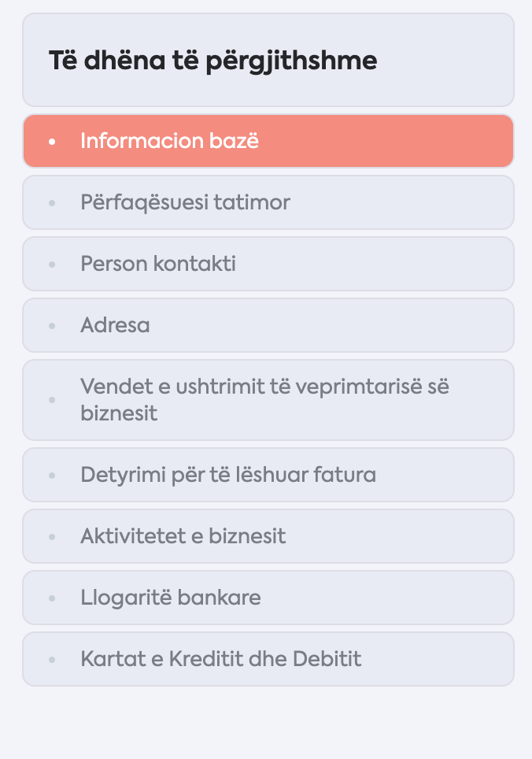Click the bullet beside Vendet e ushtrimit item
The height and width of the screenshot is (759, 532).
tap(52, 400)
